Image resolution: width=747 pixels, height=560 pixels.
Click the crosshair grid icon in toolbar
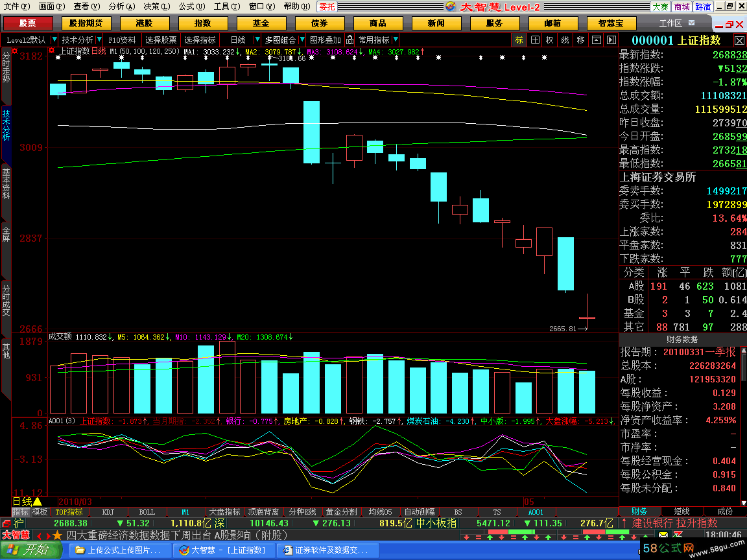click(535, 40)
